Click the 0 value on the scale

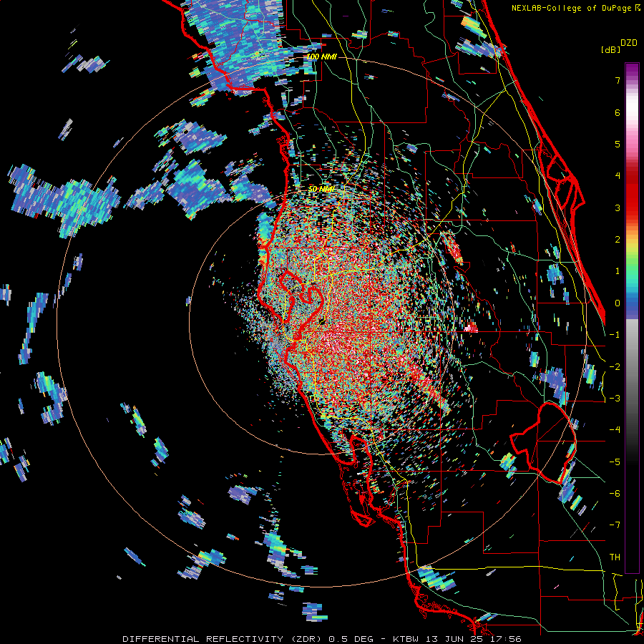[618, 303]
